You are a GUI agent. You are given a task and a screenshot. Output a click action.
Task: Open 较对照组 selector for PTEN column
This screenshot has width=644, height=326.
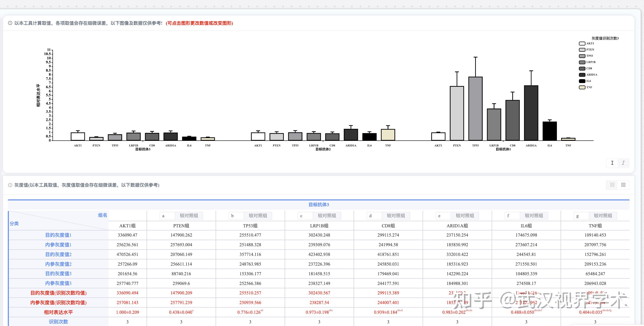tap(189, 216)
